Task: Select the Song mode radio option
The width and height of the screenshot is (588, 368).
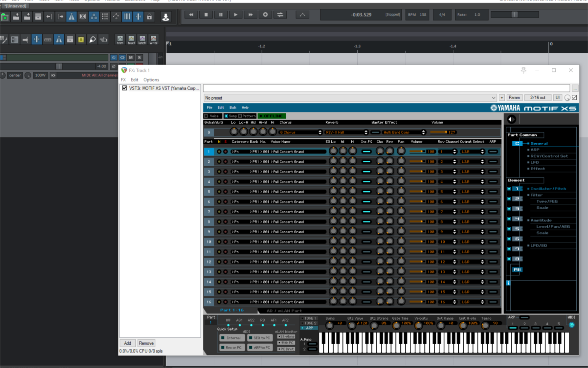Action: (x=227, y=116)
